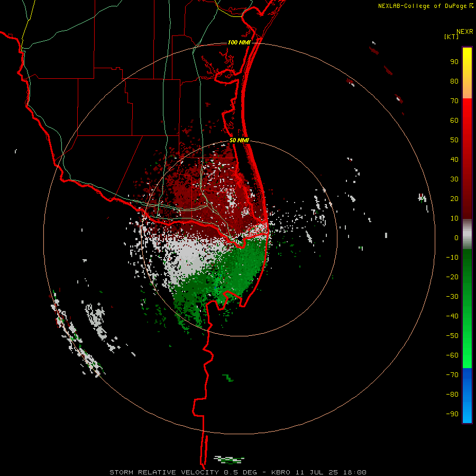The image size is (476, 476).
Task: Click the -50 value on velocity scale
Action: coord(452,336)
